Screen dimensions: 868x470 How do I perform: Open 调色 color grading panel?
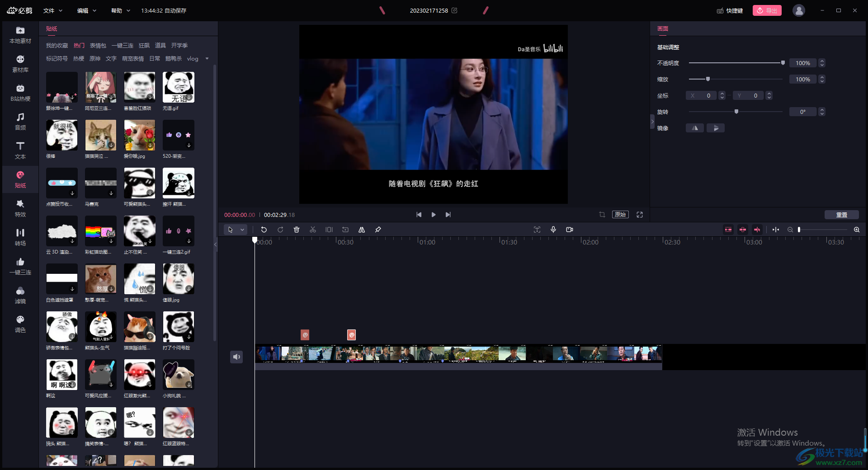(x=20, y=324)
